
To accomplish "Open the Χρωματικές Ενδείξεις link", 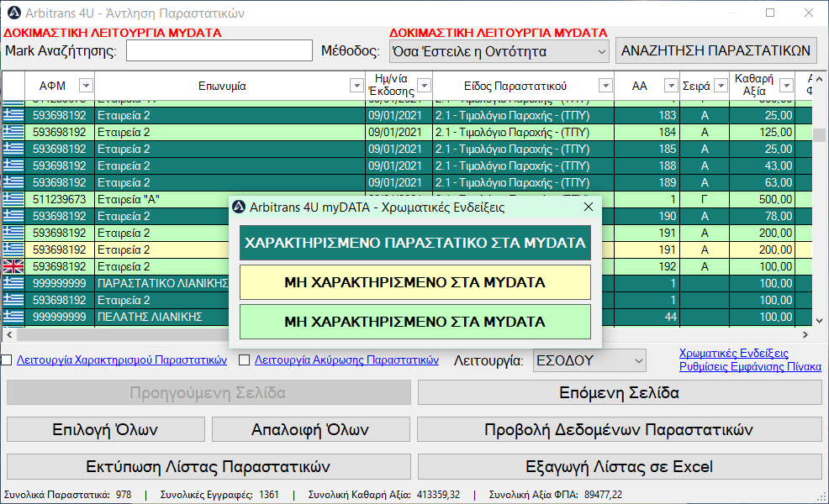I will tap(734, 354).
